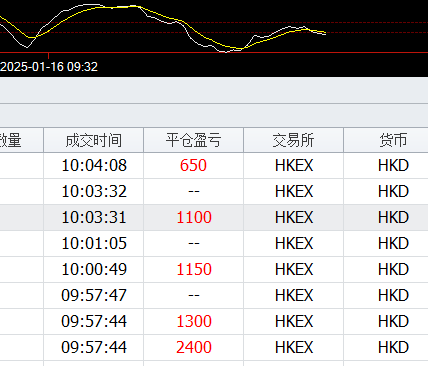This screenshot has width=428, height=366.
Task: Click the profit value 1300
Action: [194, 321]
